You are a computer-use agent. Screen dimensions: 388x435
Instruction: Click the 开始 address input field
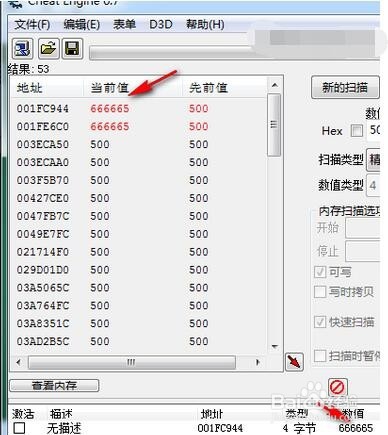click(x=363, y=228)
